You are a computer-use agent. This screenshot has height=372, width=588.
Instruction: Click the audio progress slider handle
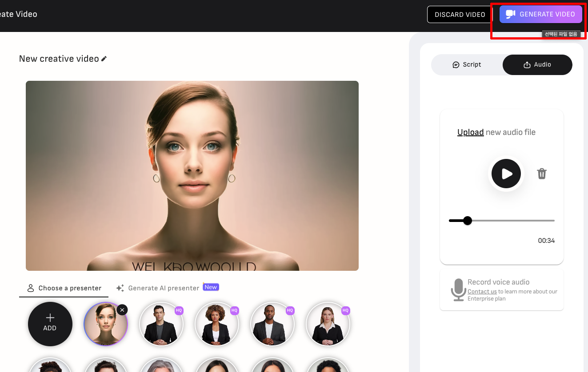[x=467, y=221]
